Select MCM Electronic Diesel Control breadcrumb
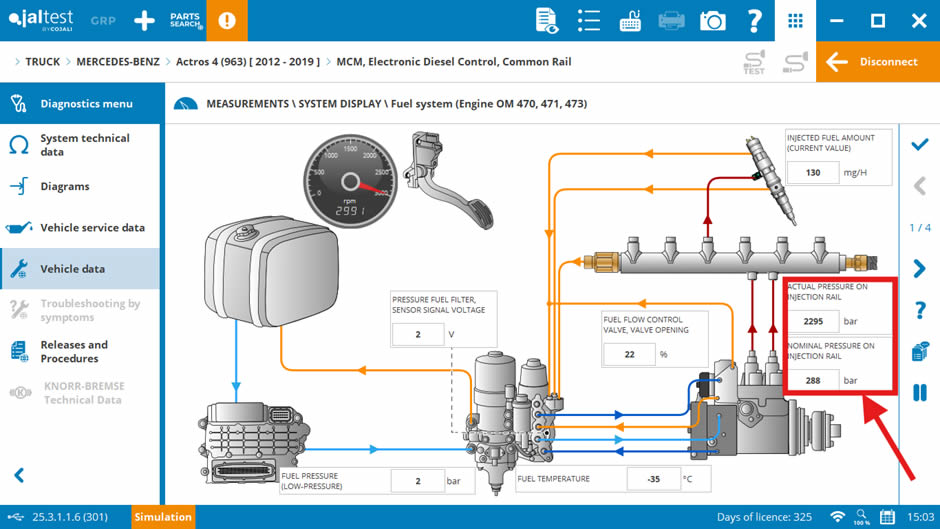Screen dimensions: 940x529 click(454, 62)
